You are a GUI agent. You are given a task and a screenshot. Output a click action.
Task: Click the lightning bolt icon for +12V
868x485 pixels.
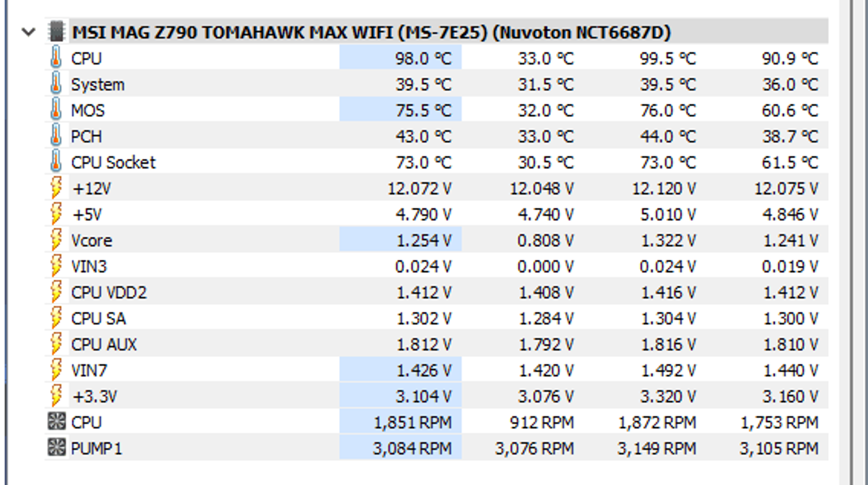click(56, 188)
